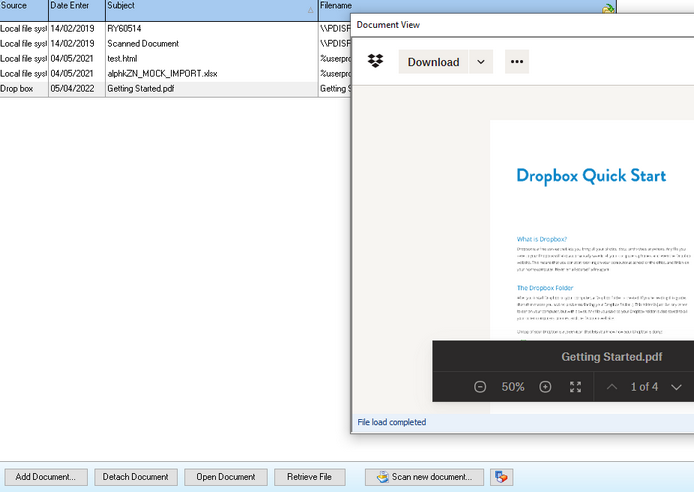Viewport: 694px width, 492px height.
Task: Toggle fullscreen view of the PDF
Action: click(575, 387)
